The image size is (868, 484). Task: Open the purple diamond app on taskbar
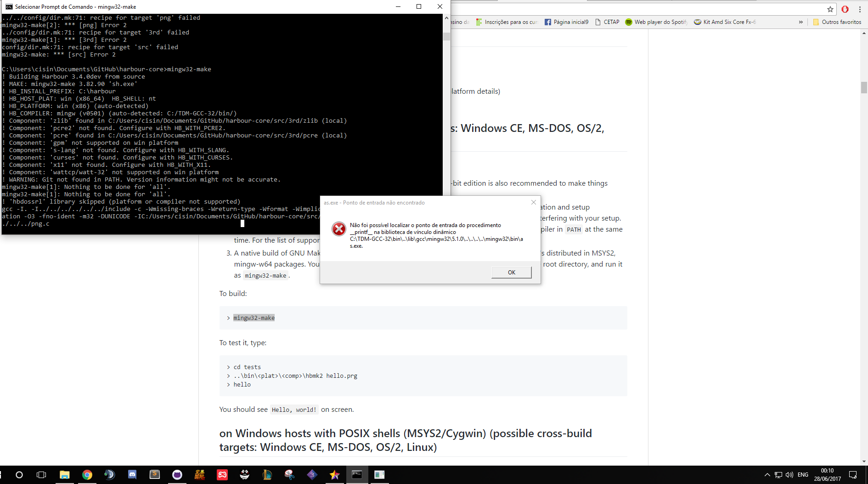click(x=312, y=475)
